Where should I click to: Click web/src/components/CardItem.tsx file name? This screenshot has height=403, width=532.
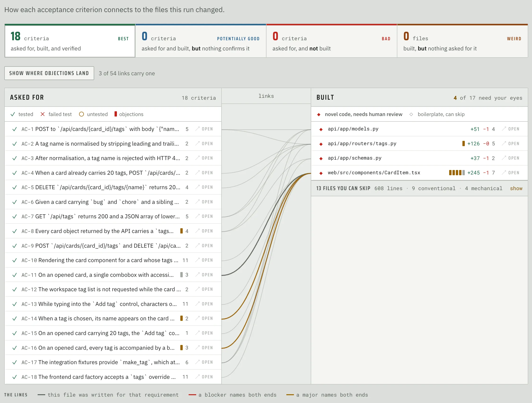tap(374, 173)
